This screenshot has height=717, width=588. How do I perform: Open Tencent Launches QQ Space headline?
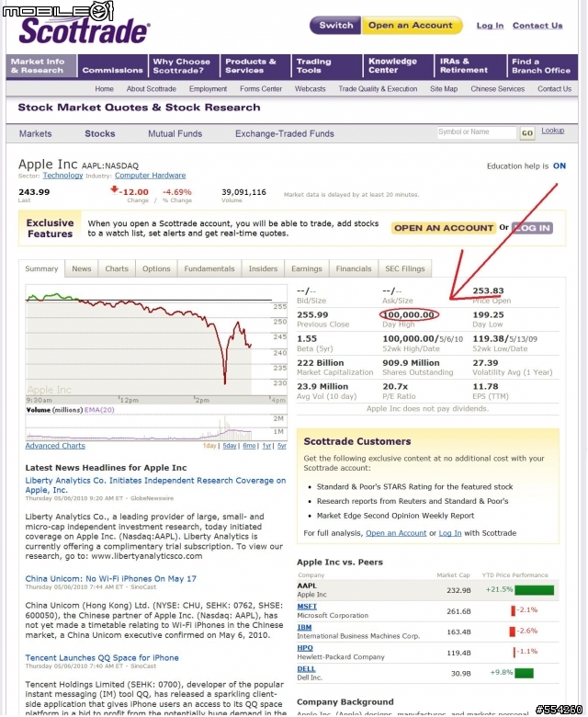click(102, 658)
